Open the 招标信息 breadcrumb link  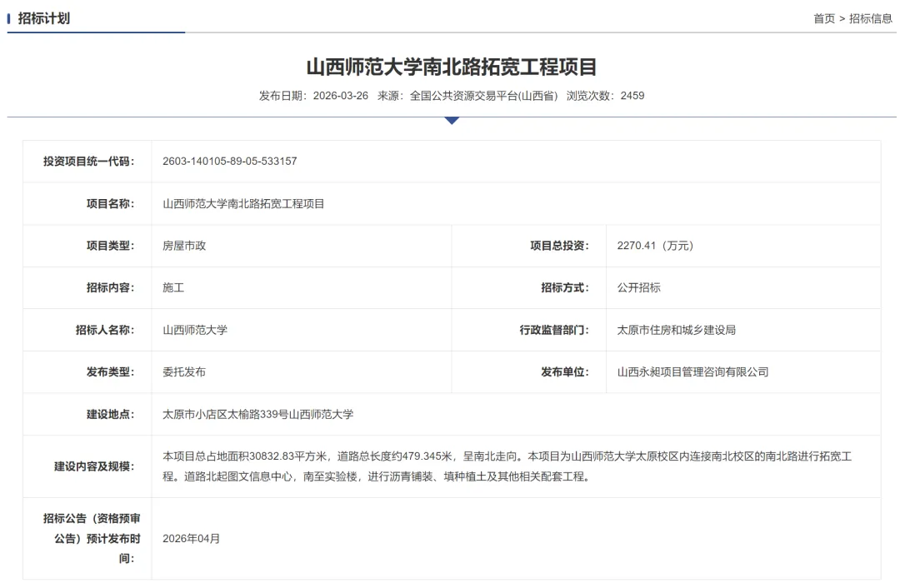[x=871, y=18]
